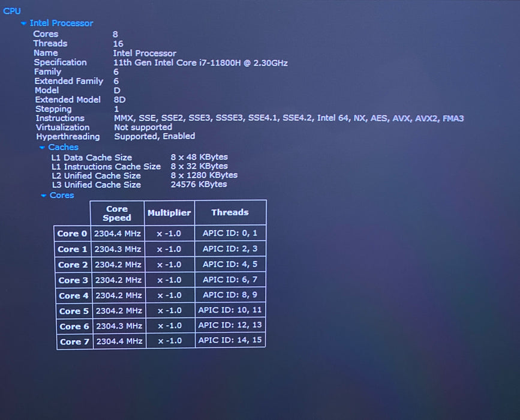Select the Cores tree label under Caches
This screenshot has width=520, height=420.
tap(62, 195)
